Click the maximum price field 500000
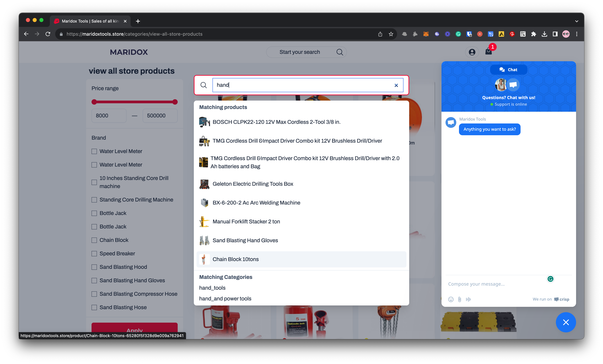This screenshot has height=364, width=603. tap(160, 116)
